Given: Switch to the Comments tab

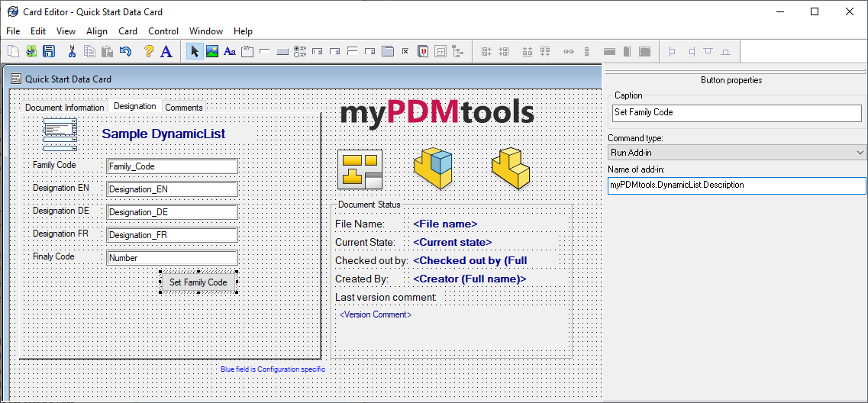Looking at the screenshot, I should 184,108.
